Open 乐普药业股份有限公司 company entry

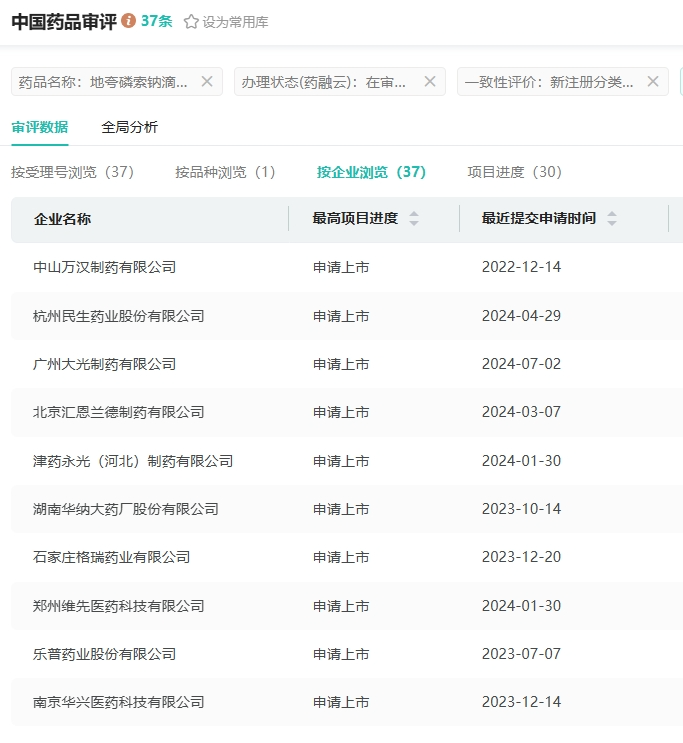pos(104,654)
